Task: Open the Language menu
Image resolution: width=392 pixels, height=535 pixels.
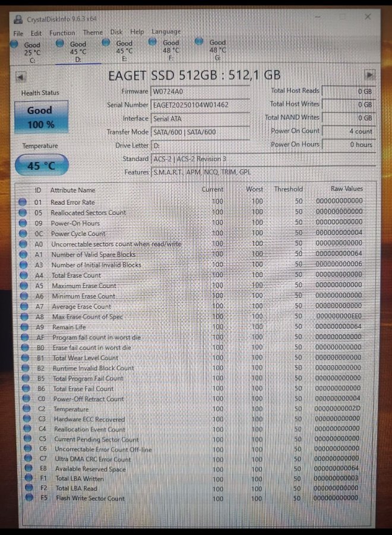Action: point(166,32)
